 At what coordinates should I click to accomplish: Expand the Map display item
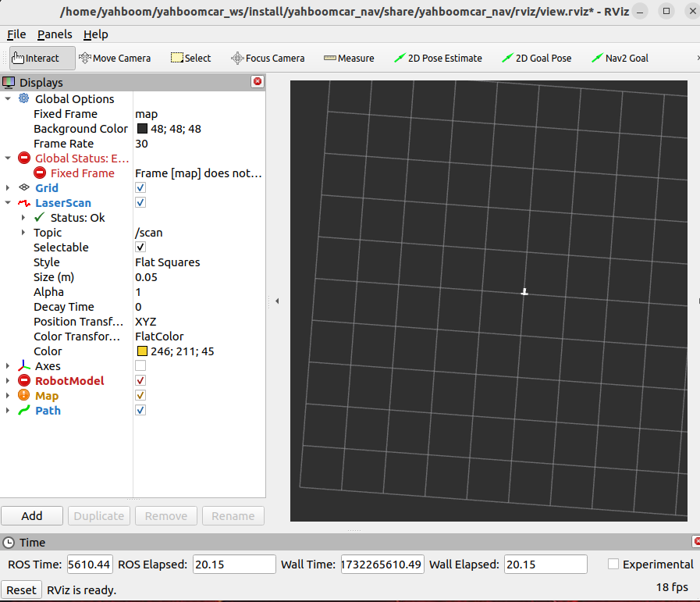click(8, 396)
